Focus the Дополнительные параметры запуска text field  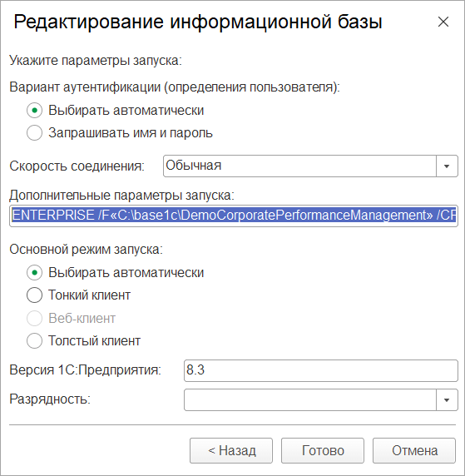234,216
